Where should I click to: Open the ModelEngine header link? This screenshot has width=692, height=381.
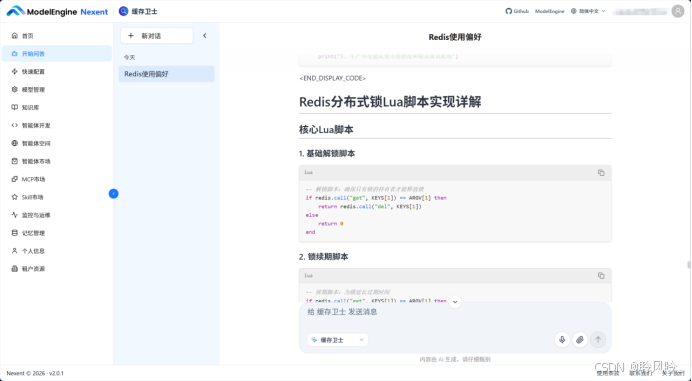549,11
